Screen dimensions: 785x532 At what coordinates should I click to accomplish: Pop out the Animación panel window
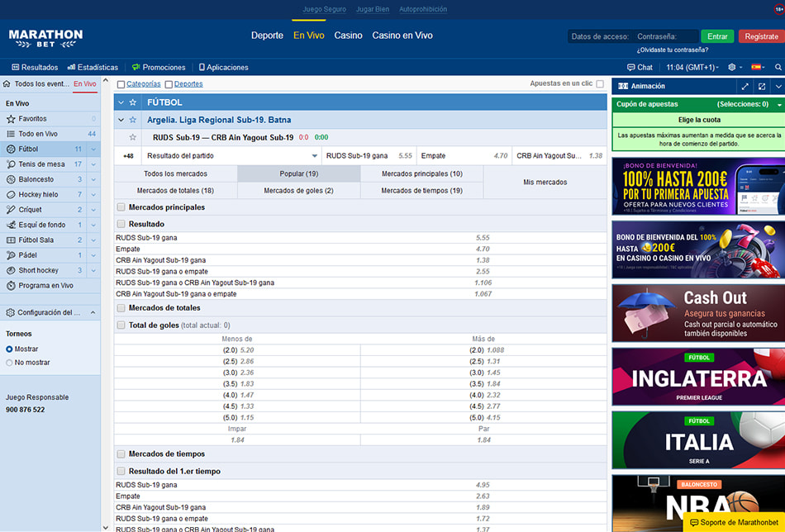pyautogui.click(x=762, y=86)
